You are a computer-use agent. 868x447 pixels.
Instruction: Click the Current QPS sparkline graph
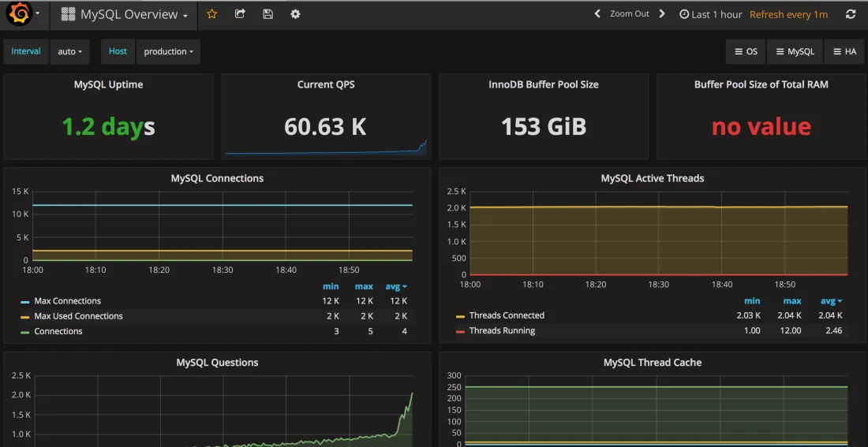[326, 147]
